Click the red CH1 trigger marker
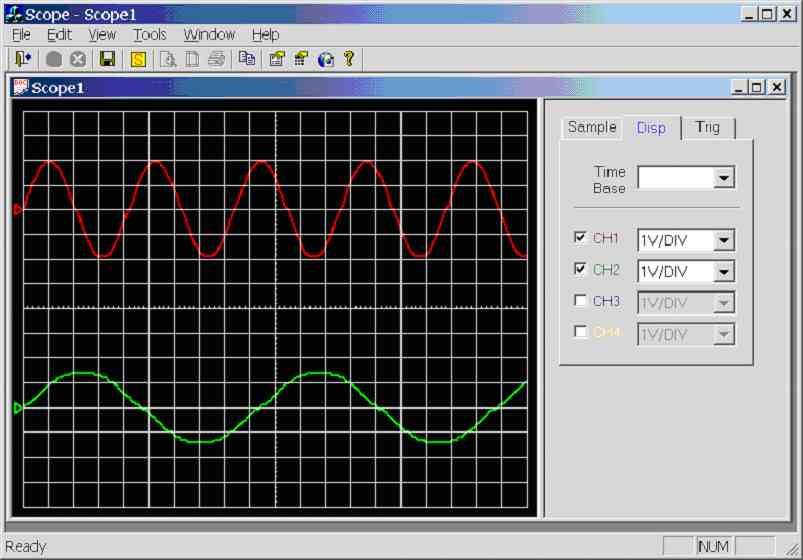This screenshot has width=803, height=560. click(17, 209)
